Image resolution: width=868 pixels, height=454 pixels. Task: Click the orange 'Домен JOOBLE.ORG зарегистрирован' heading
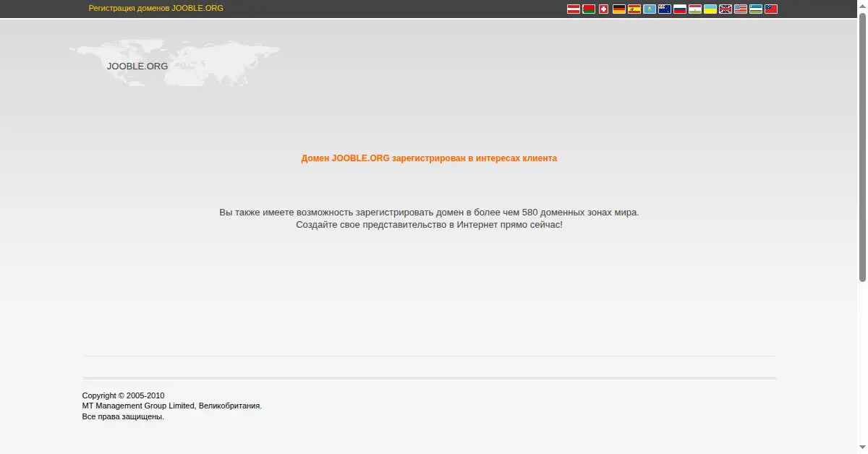pos(429,158)
